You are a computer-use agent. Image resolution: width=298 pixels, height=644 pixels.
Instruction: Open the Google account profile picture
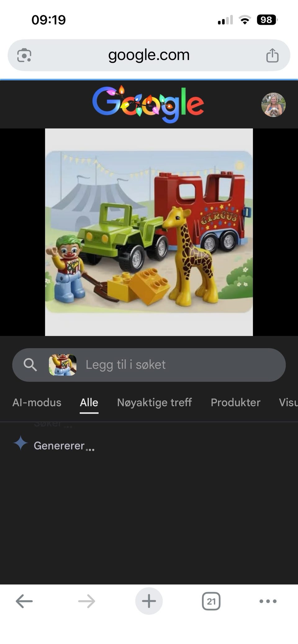coord(273,105)
